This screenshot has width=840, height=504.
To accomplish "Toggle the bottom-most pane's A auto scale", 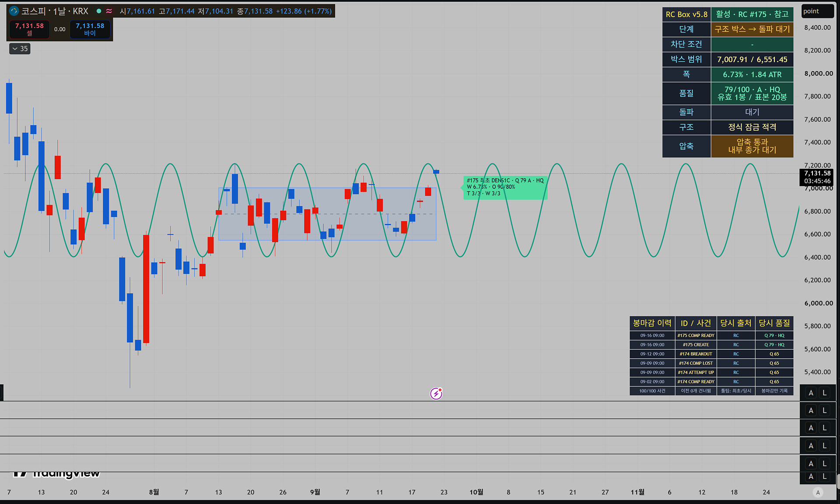I will click(x=811, y=476).
